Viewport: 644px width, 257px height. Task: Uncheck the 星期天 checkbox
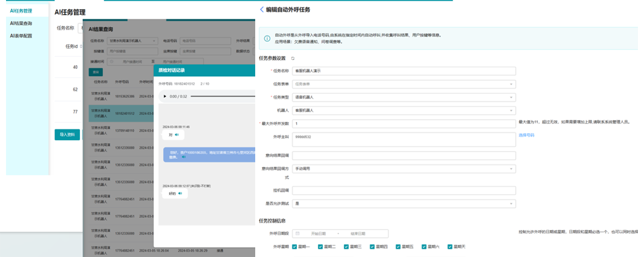[x=449, y=247]
